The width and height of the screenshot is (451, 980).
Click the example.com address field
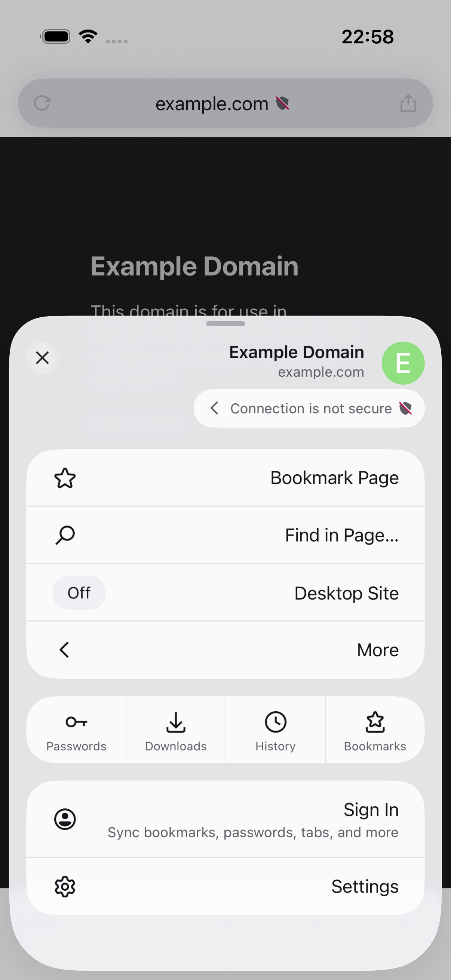(x=225, y=103)
